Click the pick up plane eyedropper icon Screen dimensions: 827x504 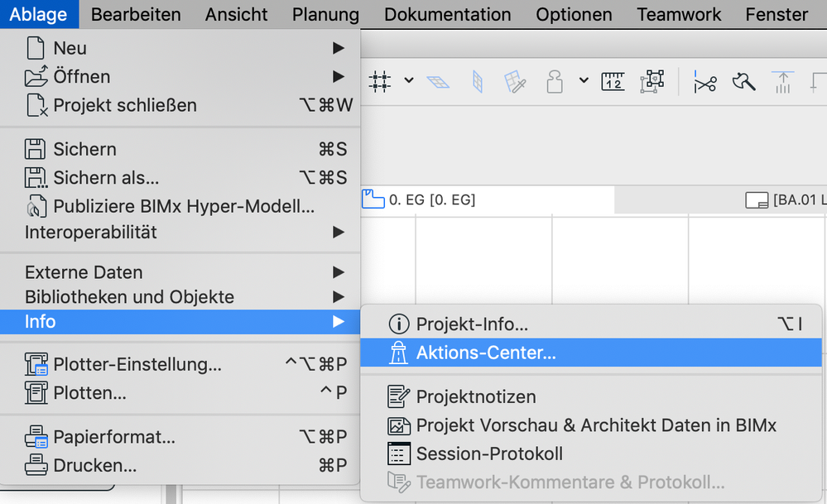pyautogui.click(x=516, y=81)
